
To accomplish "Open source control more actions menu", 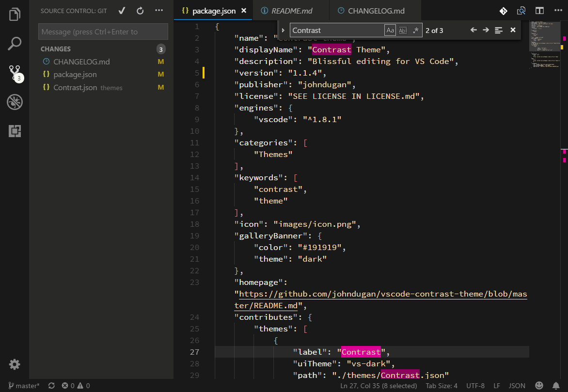I will (159, 11).
